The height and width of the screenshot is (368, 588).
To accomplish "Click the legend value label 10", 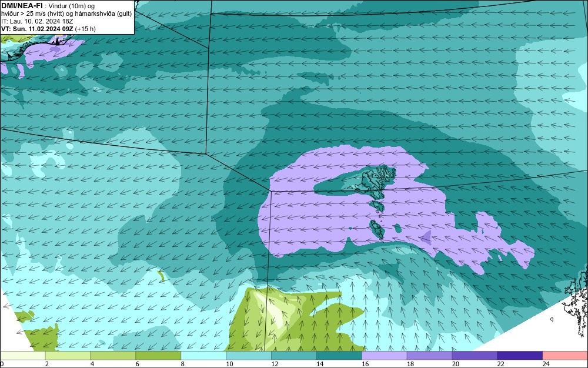I will (x=229, y=364).
